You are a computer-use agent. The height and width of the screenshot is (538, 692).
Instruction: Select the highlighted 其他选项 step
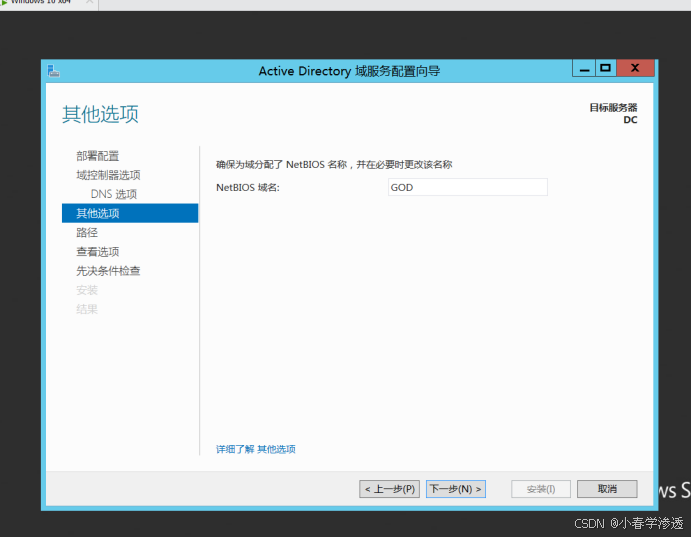[x=130, y=213]
